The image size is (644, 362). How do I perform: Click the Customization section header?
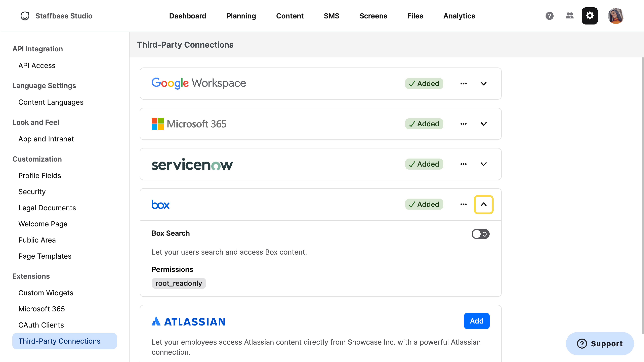click(37, 159)
